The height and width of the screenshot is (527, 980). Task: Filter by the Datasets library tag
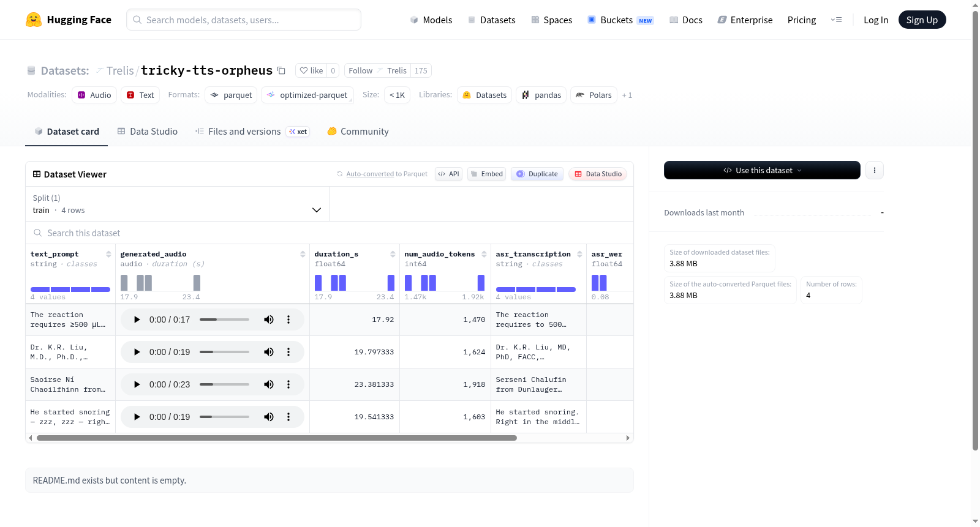484,95
